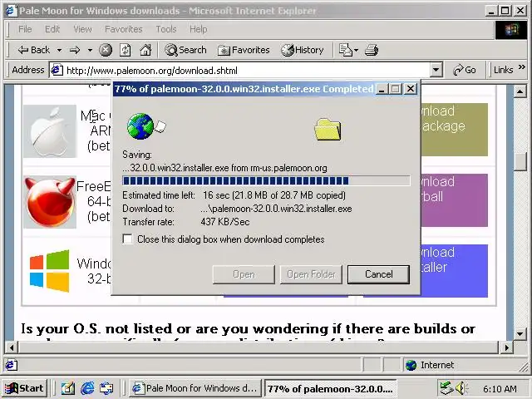532x399 pixels.
Task: Open the Help menu
Action: click(198, 29)
